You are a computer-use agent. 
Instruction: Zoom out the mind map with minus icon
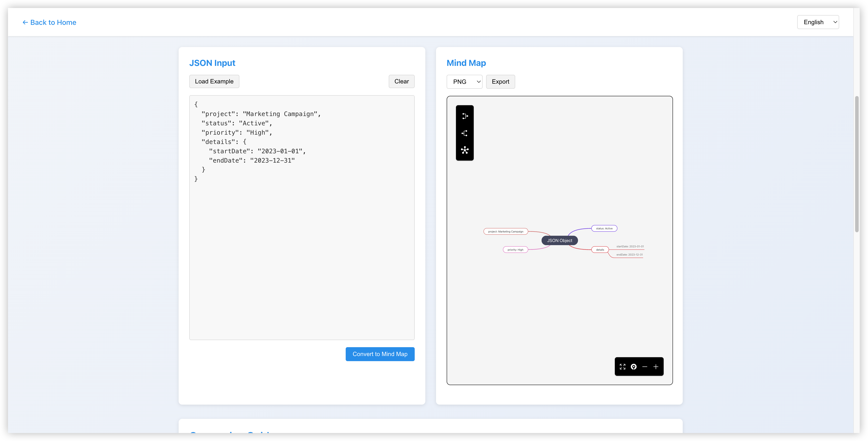(645, 366)
